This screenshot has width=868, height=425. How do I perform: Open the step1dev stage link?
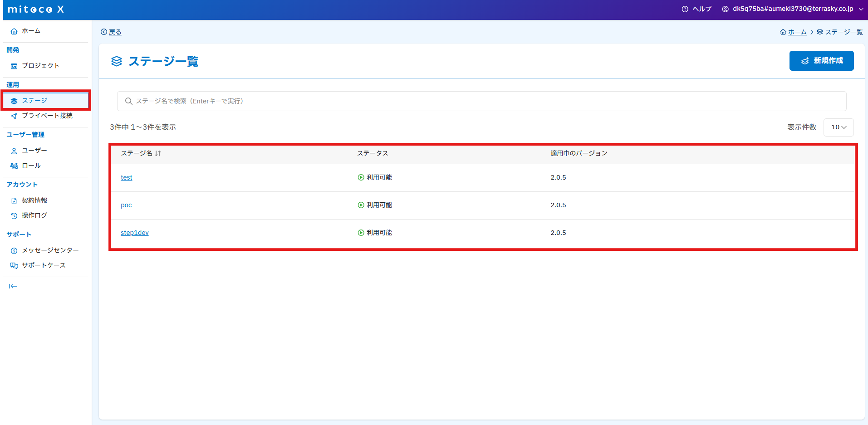pos(135,233)
